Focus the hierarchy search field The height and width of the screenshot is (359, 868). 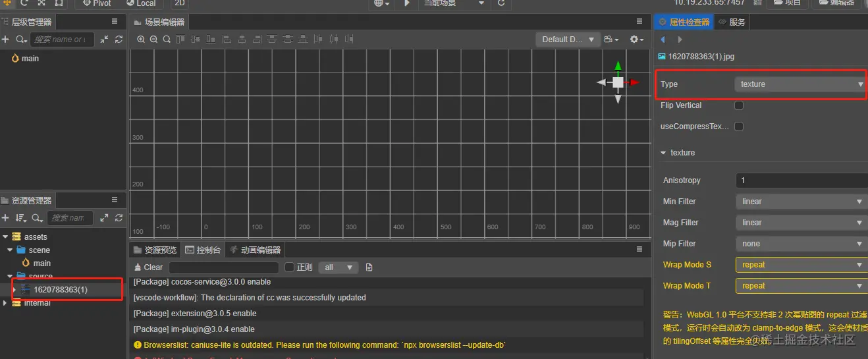point(62,40)
